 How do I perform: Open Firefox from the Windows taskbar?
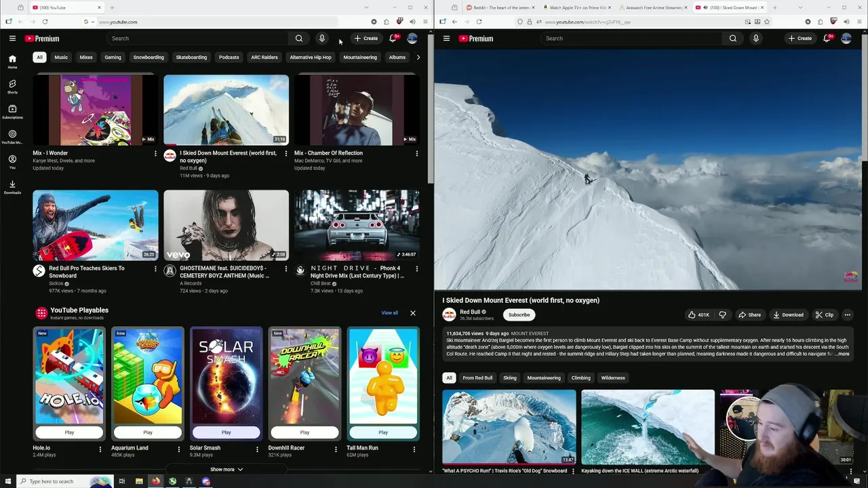(x=155, y=481)
